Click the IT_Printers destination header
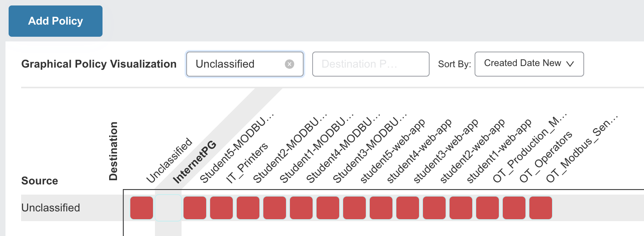This screenshot has height=236, width=644. (247, 163)
